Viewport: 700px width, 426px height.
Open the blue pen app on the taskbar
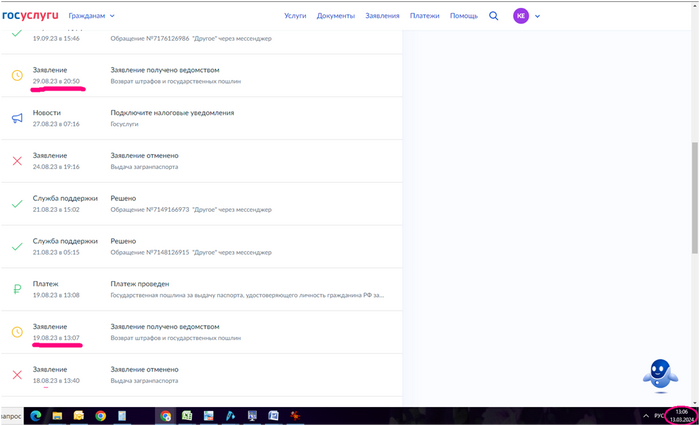(230, 416)
